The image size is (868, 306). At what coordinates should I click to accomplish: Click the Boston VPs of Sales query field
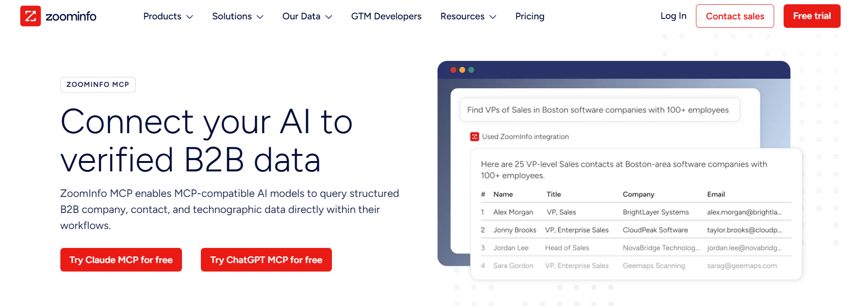(x=600, y=110)
